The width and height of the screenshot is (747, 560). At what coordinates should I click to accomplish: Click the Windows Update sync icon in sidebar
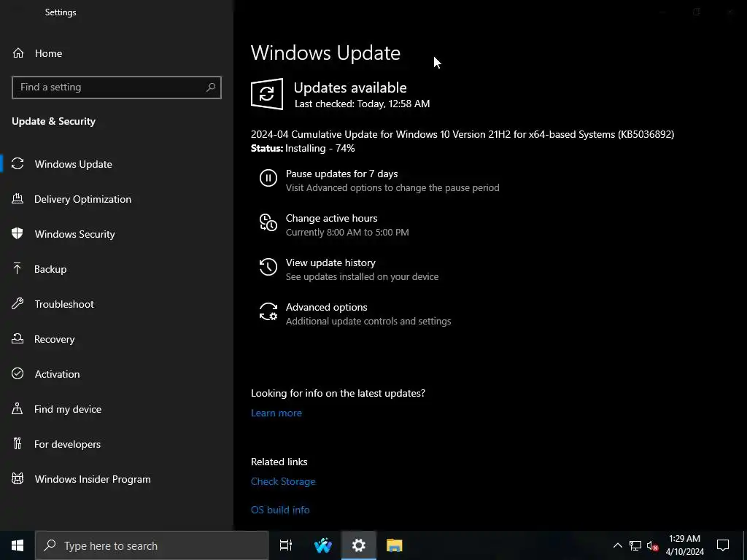pyautogui.click(x=18, y=164)
